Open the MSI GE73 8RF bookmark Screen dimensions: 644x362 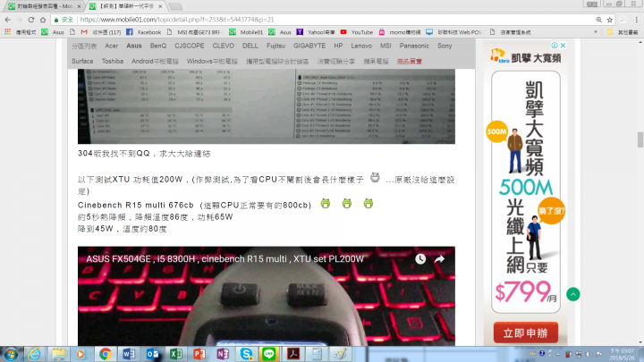click(x=195, y=32)
